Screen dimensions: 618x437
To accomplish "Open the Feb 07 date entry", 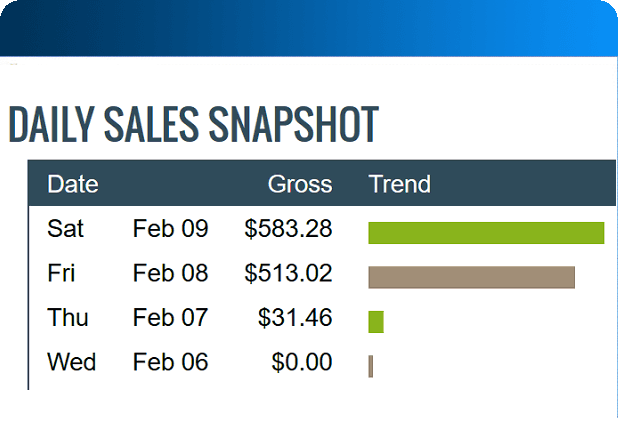I will 170,318.
